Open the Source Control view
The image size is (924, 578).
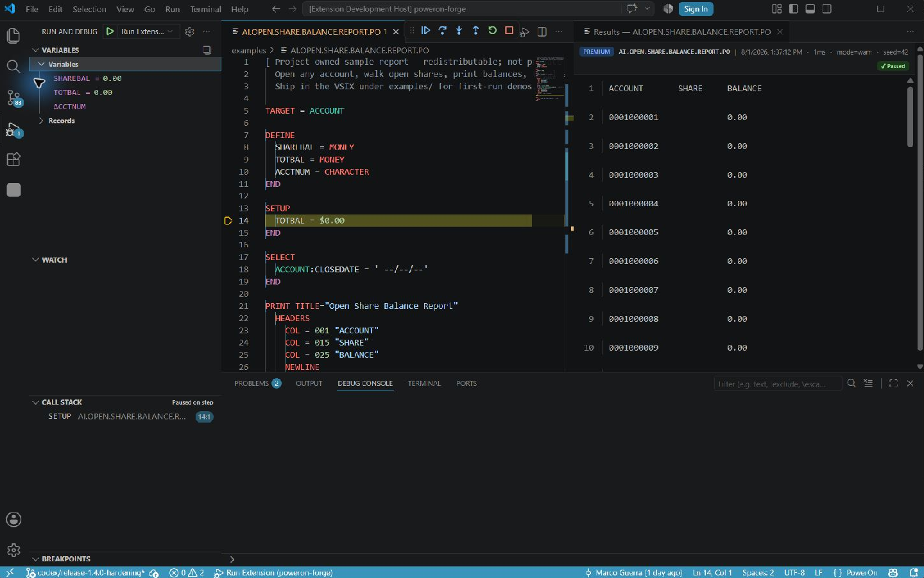[x=13, y=98]
